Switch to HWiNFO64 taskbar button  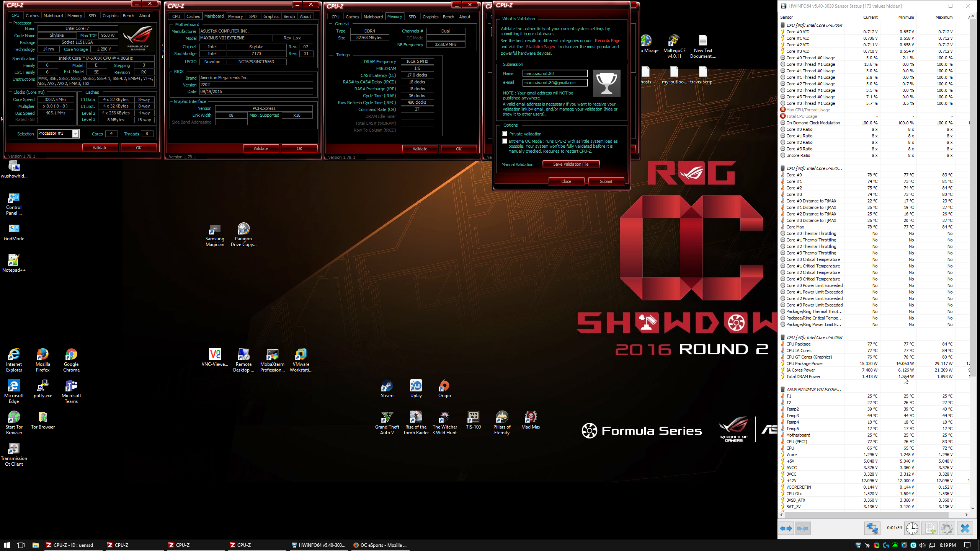point(318,545)
